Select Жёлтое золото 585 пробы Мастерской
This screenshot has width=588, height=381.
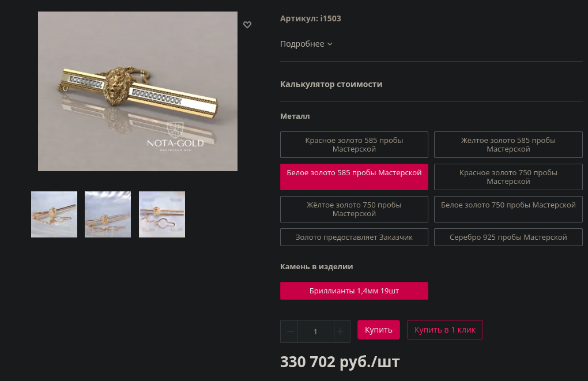[x=508, y=145]
